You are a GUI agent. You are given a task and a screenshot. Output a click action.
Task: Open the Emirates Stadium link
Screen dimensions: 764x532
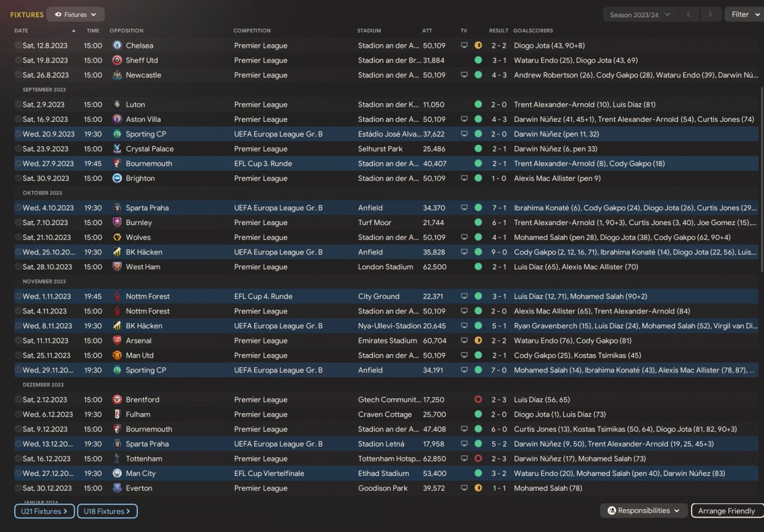tap(388, 341)
